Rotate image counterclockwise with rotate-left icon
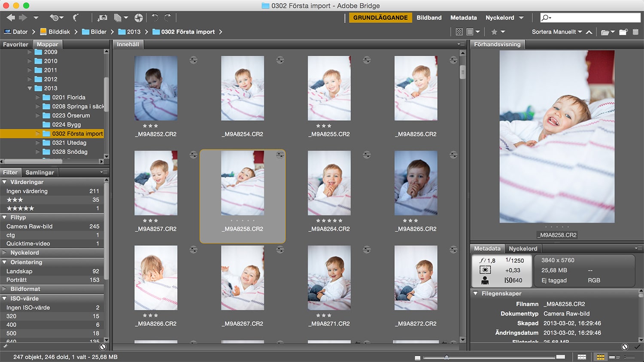644x362 pixels. pyautogui.click(x=155, y=18)
